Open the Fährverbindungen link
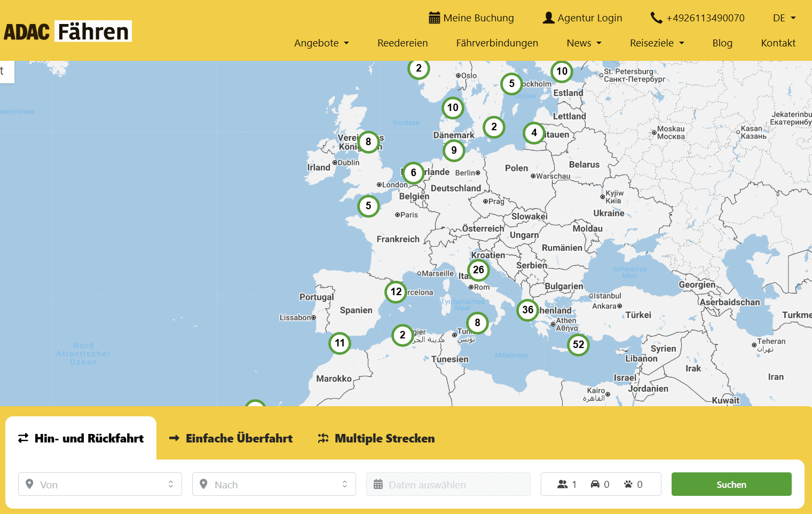 pos(497,43)
